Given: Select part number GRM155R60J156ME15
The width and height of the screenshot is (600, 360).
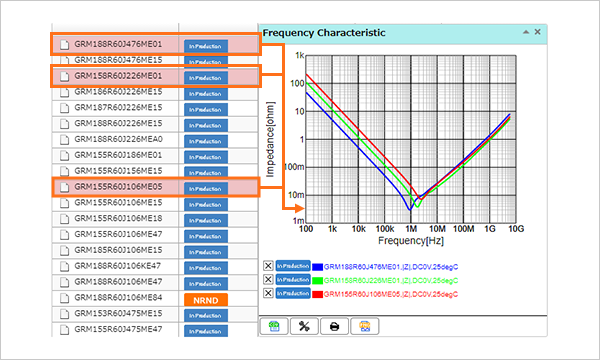Looking at the screenshot, I should [x=118, y=171].
